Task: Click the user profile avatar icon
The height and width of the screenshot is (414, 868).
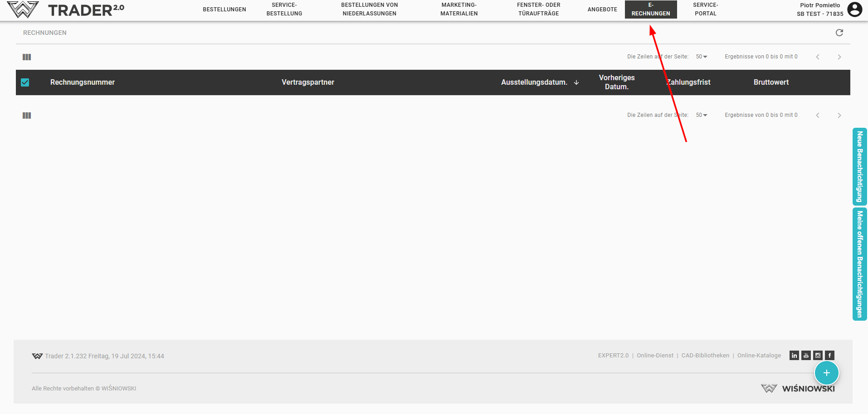Action: 854,10
